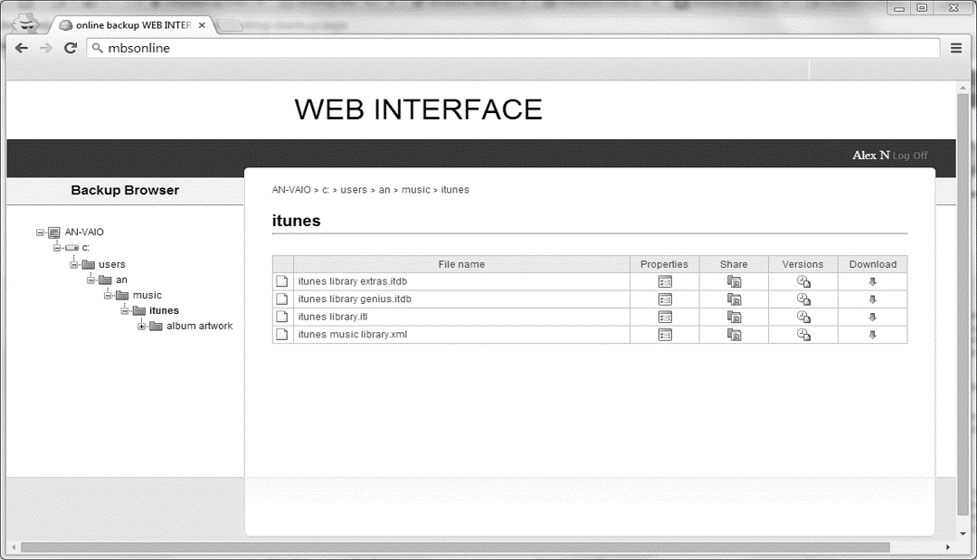Image resolution: width=977 pixels, height=560 pixels.
Task: Click the horizontal scrollbar at bottom
Action: coord(455,547)
